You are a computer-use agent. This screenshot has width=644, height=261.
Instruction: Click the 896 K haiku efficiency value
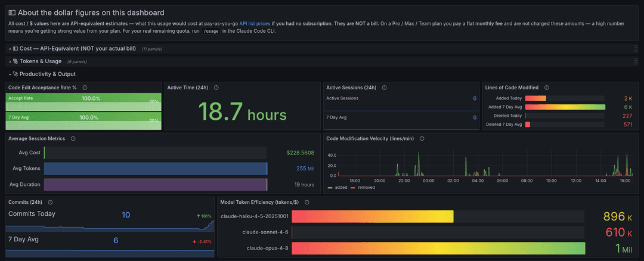coord(618,216)
